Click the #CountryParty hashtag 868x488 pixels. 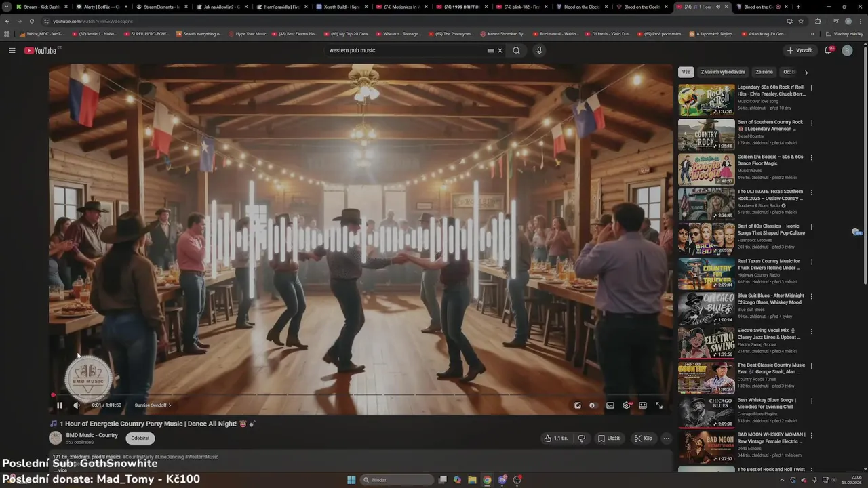(138, 457)
